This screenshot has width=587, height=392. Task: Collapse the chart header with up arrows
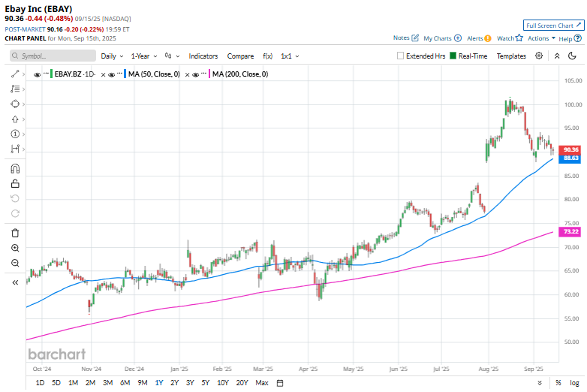tap(557, 56)
